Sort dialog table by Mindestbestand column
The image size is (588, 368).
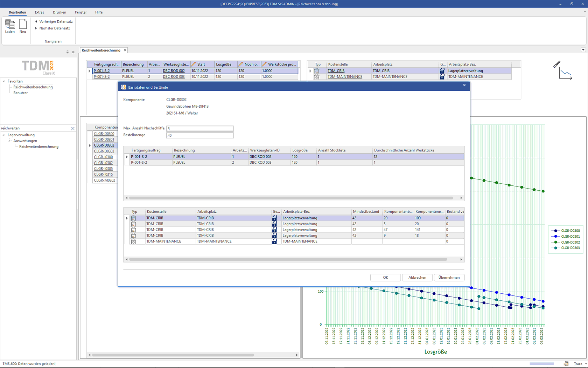click(x=367, y=212)
